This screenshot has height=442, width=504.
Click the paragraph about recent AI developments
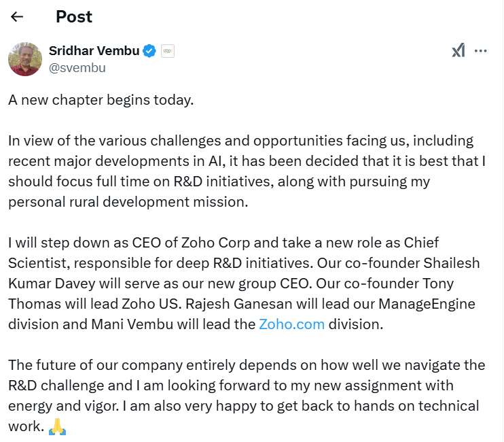click(247, 171)
